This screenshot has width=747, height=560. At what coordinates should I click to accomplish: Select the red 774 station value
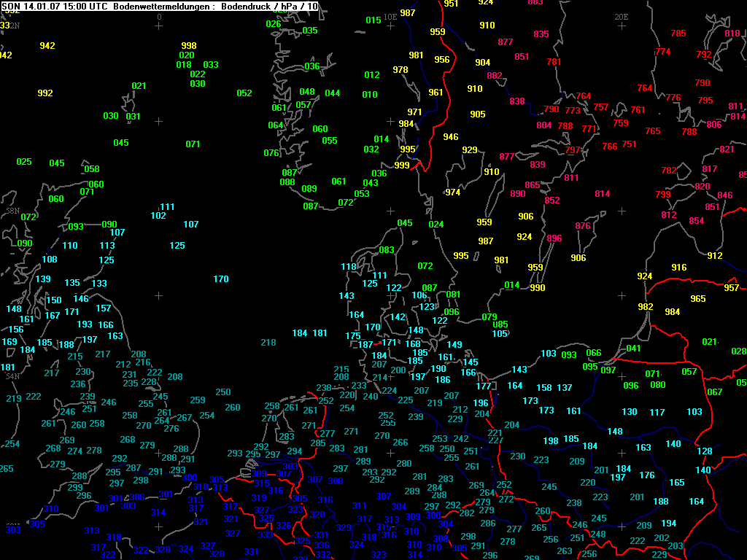click(662, 52)
